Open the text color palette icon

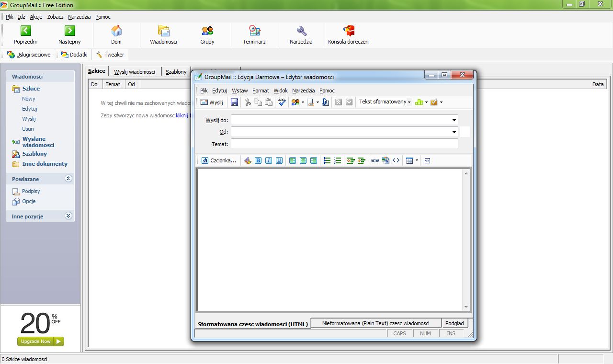tap(248, 160)
